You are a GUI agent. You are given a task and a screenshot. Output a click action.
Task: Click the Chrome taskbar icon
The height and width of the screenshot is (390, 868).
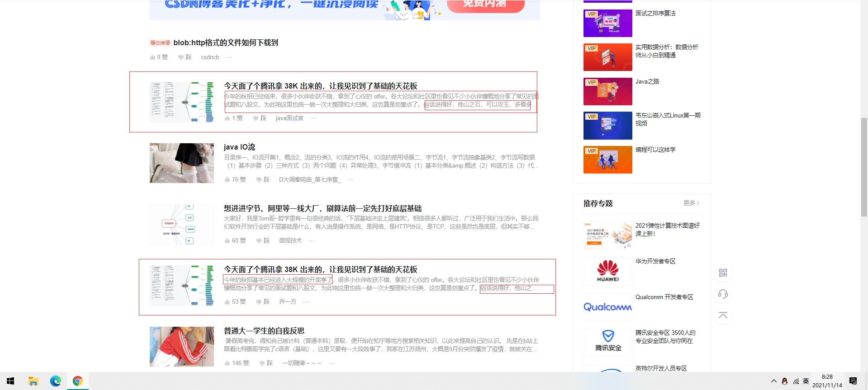click(x=77, y=381)
